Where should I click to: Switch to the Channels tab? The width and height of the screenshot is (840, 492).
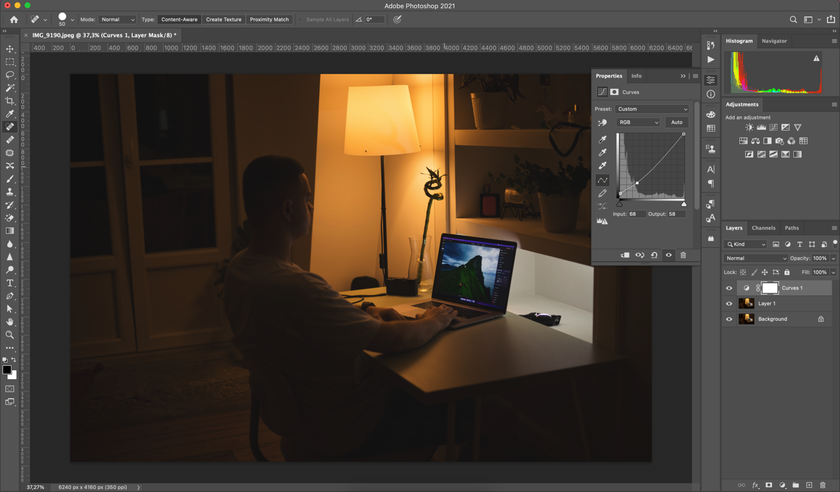click(x=763, y=228)
